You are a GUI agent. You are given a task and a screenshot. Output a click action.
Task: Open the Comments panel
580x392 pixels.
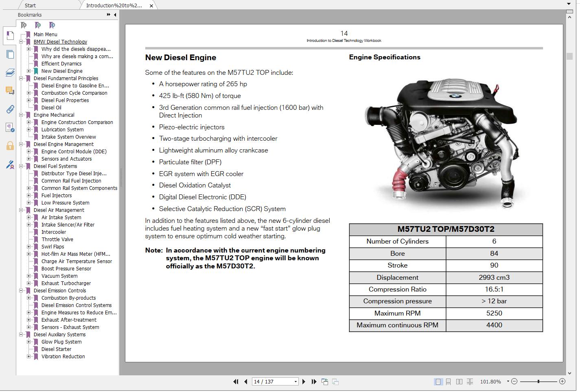tap(10, 90)
